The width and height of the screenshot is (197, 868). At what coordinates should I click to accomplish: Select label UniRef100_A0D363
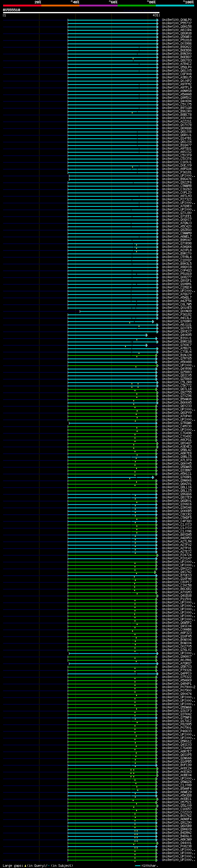177,772
